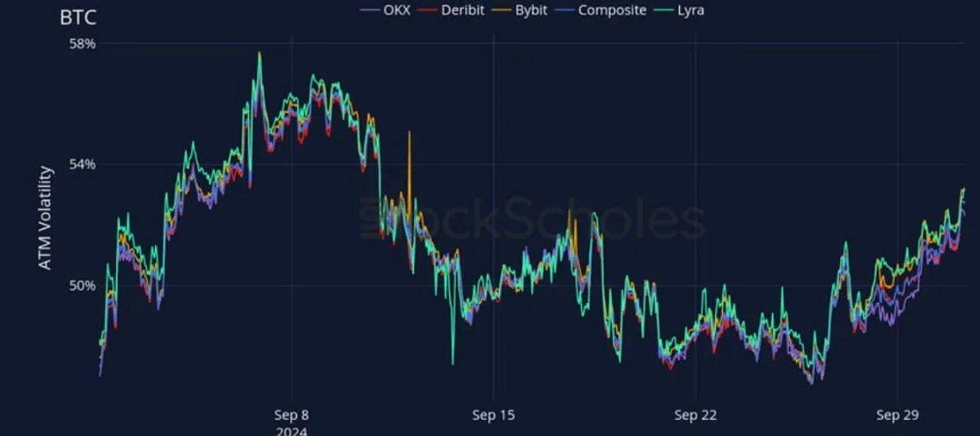Click the 54% y-axis tick label

[x=83, y=165]
